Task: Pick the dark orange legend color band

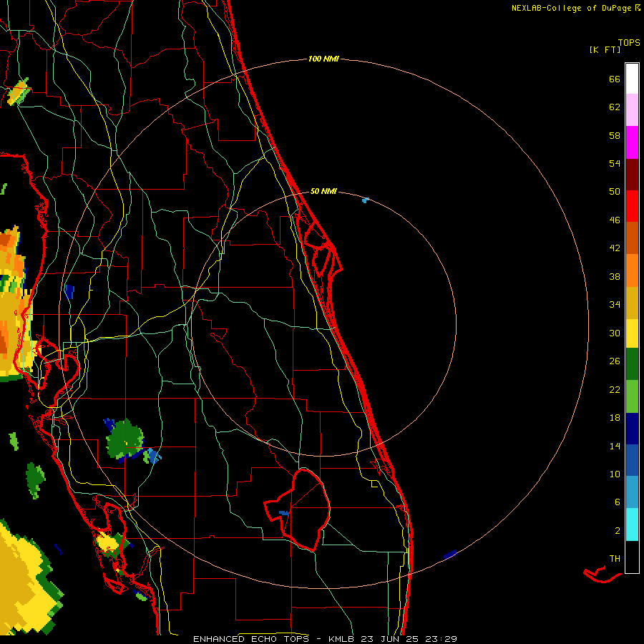Action: coord(632,238)
